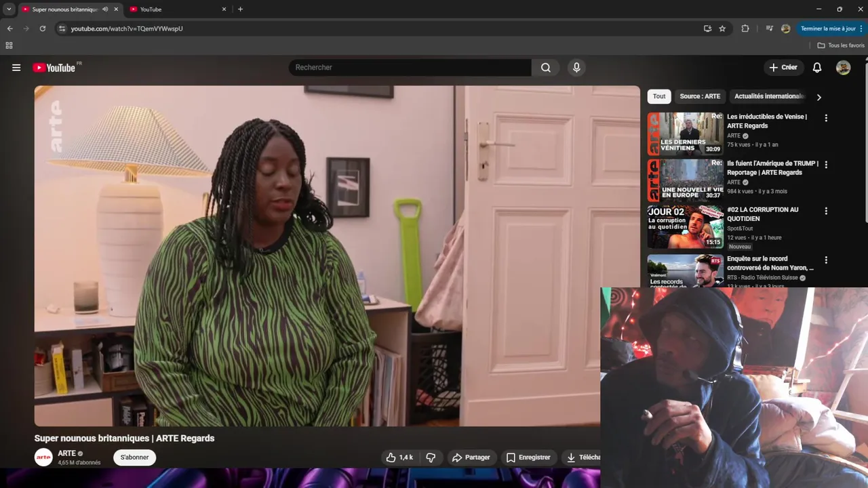Image resolution: width=868 pixels, height=488 pixels.
Task: Close the second YouTube tab
Action: pyautogui.click(x=224, y=9)
